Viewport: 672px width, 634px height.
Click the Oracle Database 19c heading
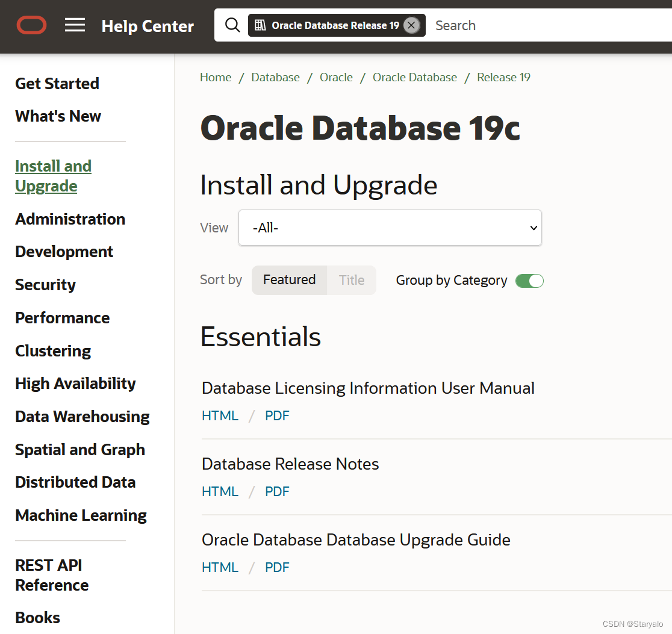[x=360, y=128]
